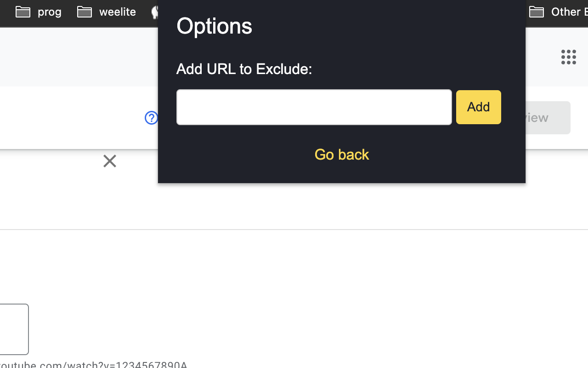Click the grayed-out preview button behind the popup

coord(548,118)
